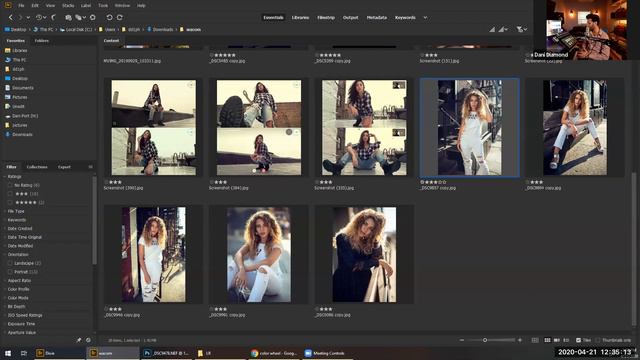Switch to the Libraries workspace

coord(300,18)
